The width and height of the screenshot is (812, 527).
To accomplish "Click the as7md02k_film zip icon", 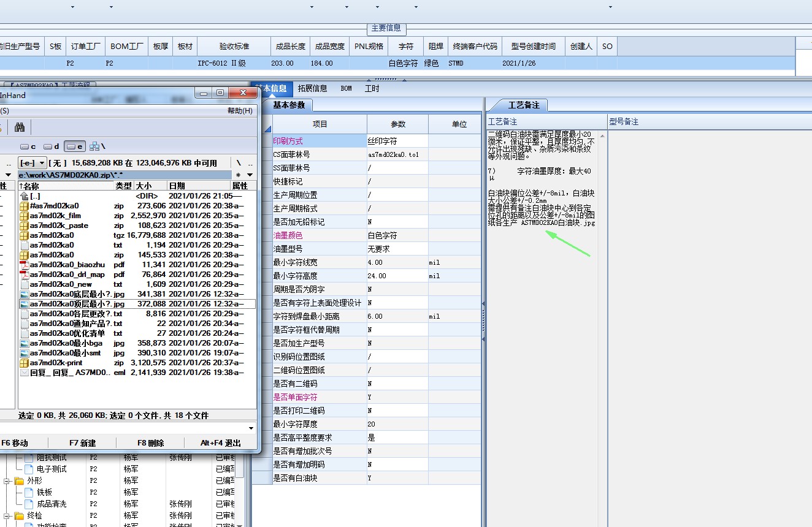I will tap(24, 216).
